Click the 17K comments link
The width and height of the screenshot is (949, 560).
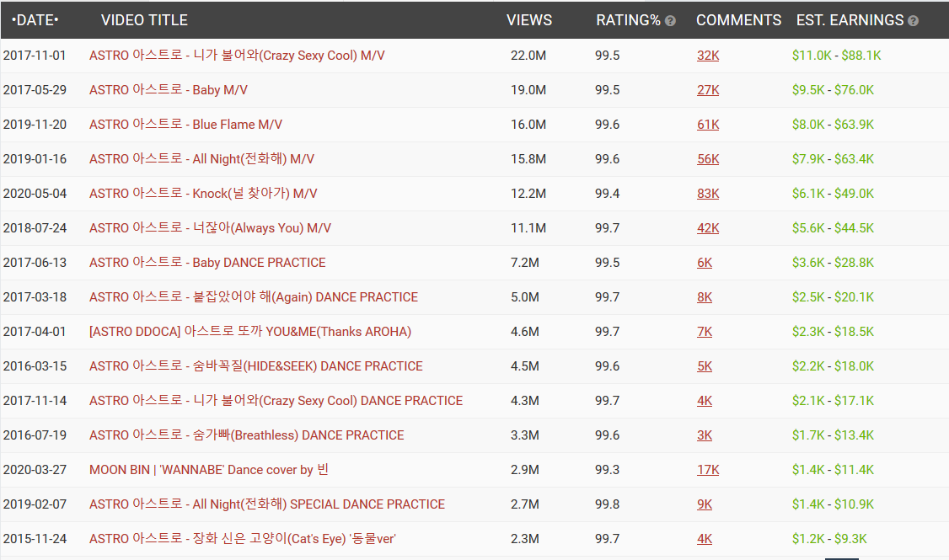708,469
